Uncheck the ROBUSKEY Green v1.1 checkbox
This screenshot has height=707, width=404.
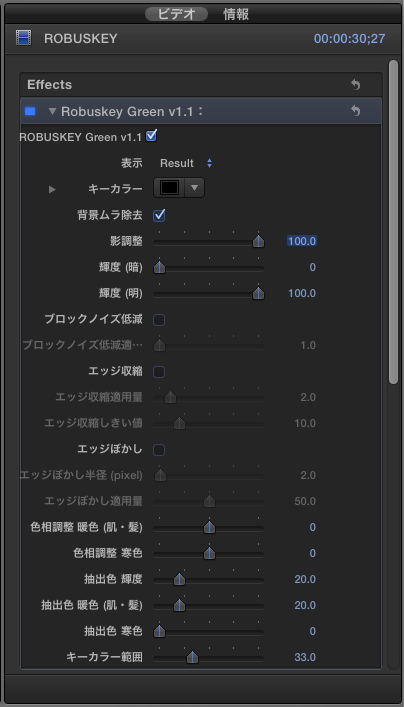pos(152,135)
